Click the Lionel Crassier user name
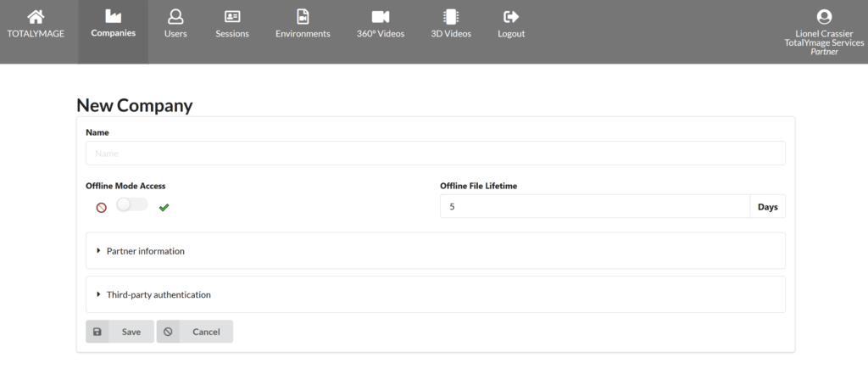This screenshot has width=868, height=380. (824, 34)
